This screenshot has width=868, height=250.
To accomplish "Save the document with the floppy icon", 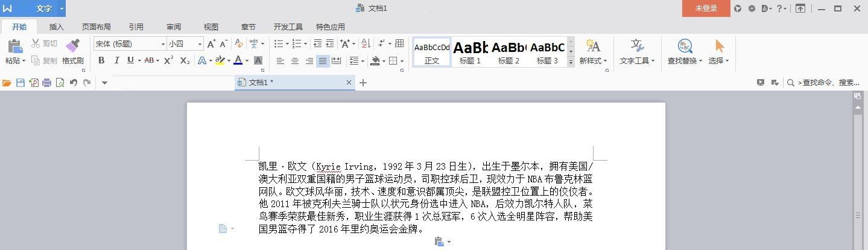I will point(21,83).
